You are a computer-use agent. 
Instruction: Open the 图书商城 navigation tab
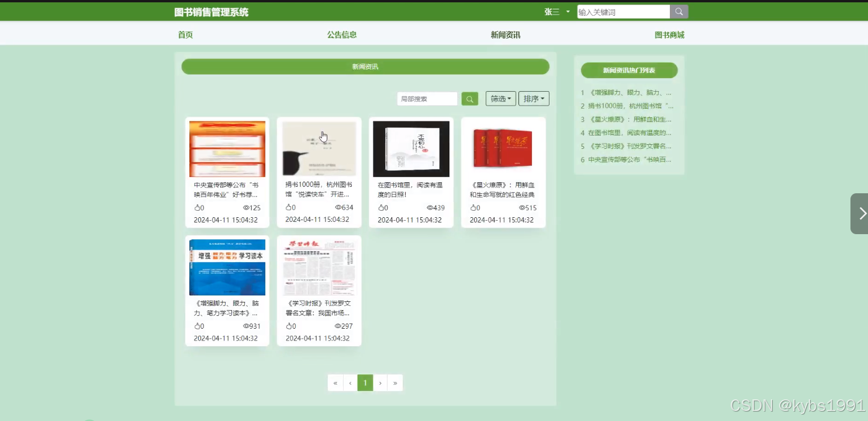[x=669, y=35]
